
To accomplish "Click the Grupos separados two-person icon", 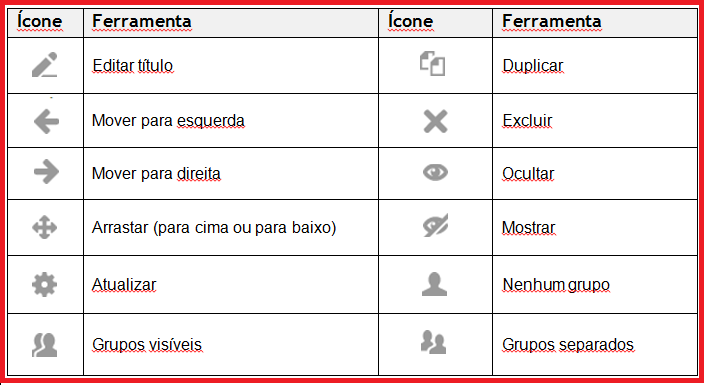I will (x=433, y=342).
